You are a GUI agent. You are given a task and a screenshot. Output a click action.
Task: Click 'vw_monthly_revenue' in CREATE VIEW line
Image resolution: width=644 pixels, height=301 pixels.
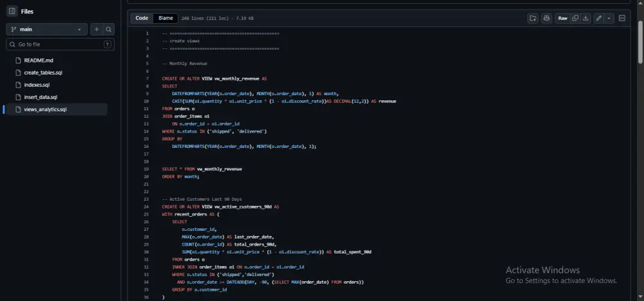(x=236, y=78)
